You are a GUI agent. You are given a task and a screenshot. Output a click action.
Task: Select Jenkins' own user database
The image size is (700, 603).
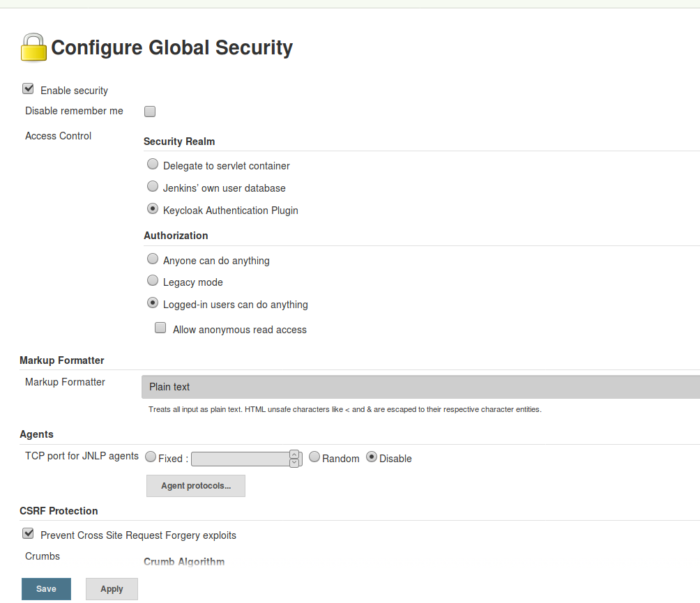pyautogui.click(x=153, y=187)
